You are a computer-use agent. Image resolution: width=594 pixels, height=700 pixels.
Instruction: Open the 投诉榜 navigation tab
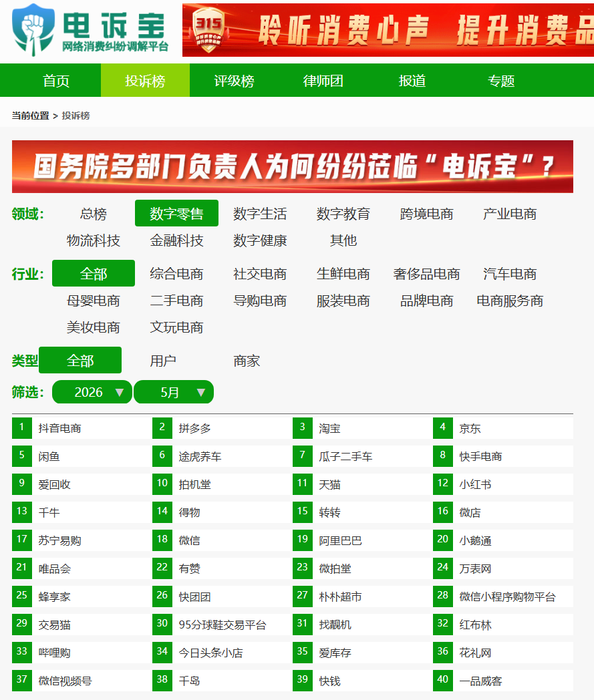[x=145, y=81]
